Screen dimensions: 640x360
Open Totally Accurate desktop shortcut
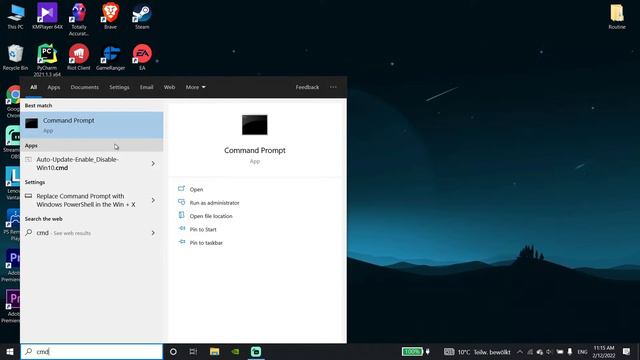point(79,19)
